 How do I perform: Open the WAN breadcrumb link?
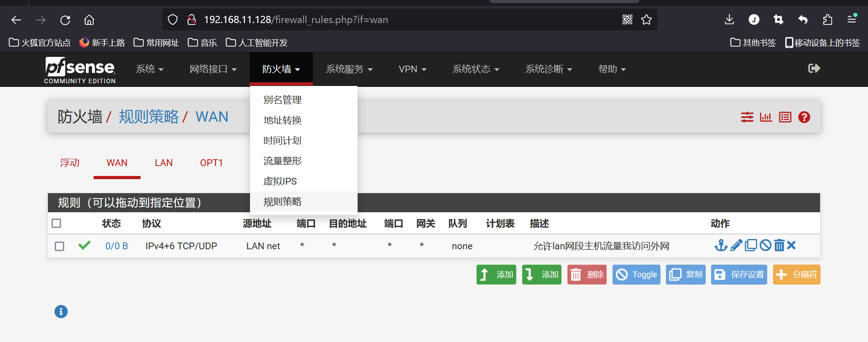pos(212,117)
